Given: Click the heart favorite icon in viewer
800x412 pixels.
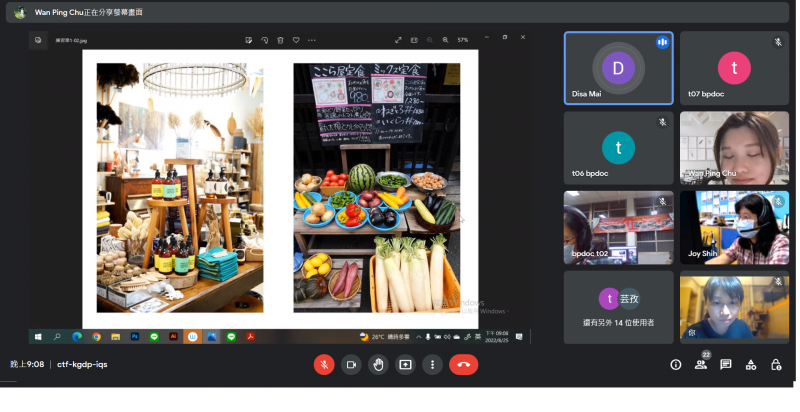Looking at the screenshot, I should (x=296, y=40).
